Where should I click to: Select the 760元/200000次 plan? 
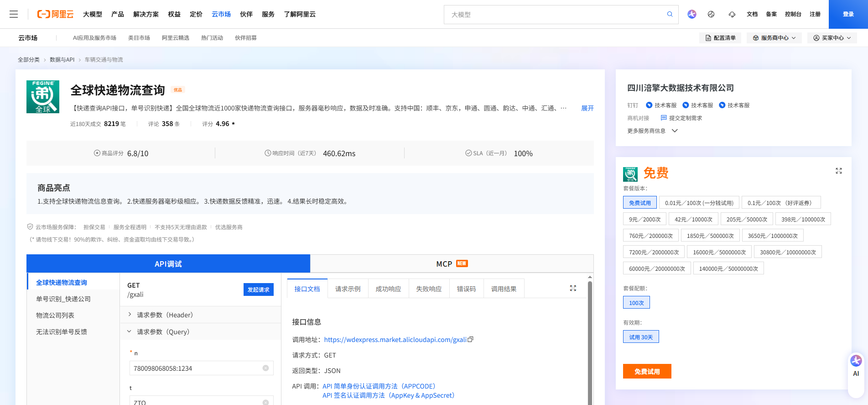pyautogui.click(x=651, y=236)
